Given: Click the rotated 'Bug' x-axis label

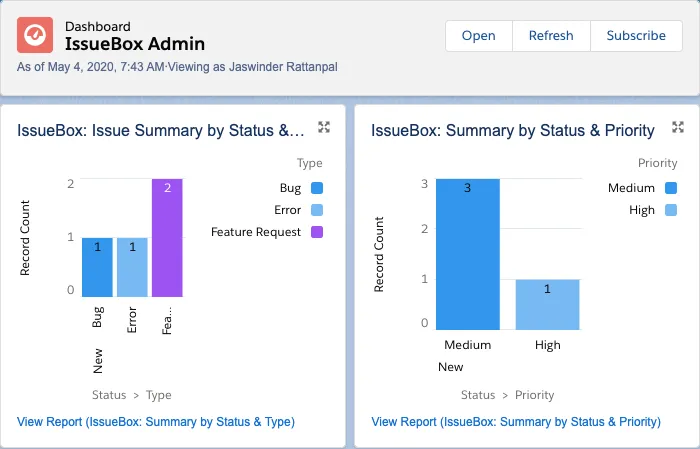Looking at the screenshot, I should 98,317.
